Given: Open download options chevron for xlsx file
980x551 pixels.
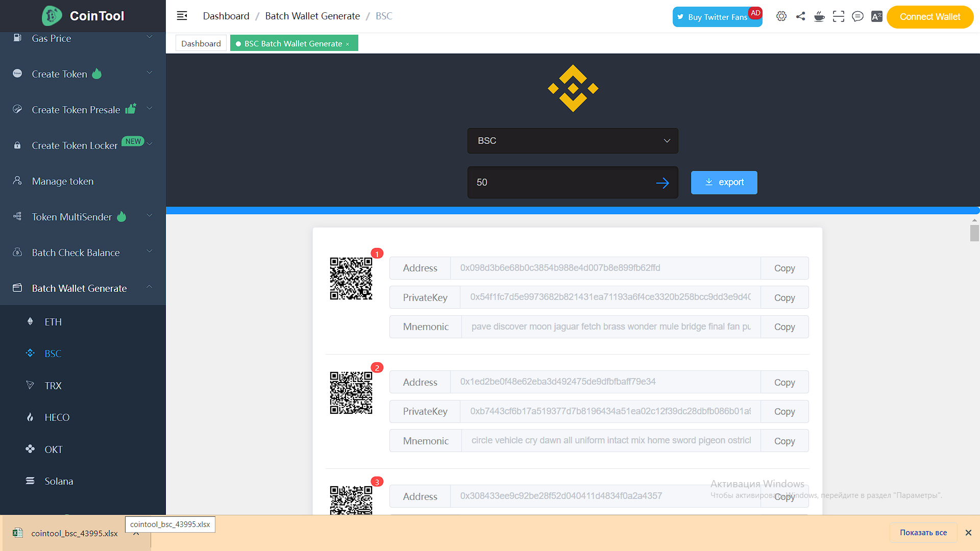Looking at the screenshot, I should (136, 534).
